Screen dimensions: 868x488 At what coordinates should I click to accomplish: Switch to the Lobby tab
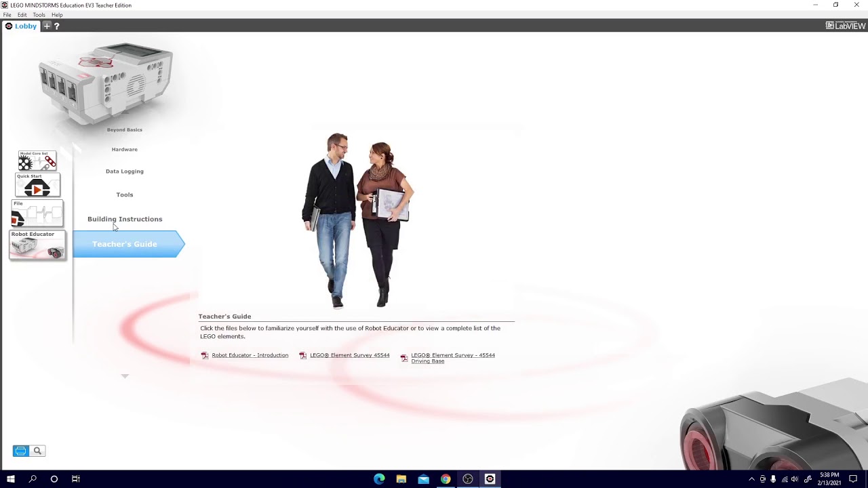21,26
